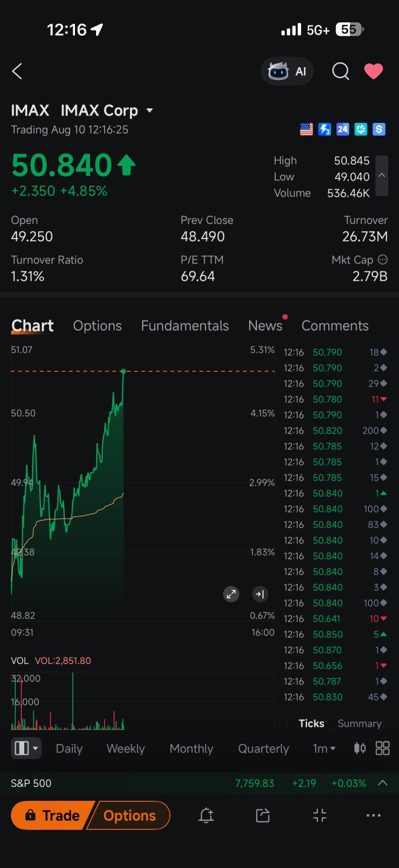Open the minimize-arrows widget icon
The width and height of the screenshot is (399, 868).
[320, 816]
